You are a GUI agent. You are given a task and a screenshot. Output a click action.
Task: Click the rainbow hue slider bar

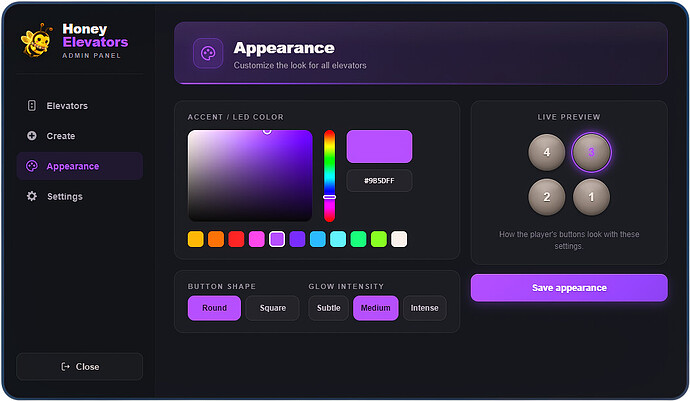[330, 176]
